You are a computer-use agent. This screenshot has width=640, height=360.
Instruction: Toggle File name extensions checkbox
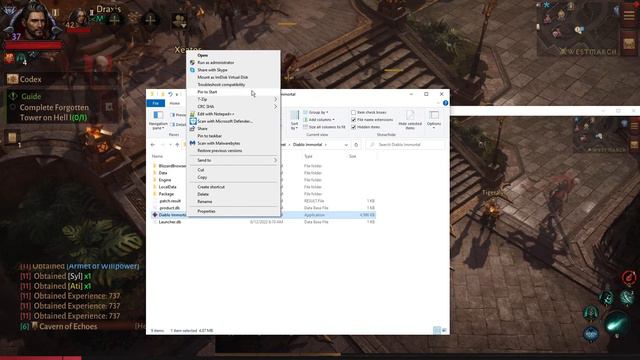tap(353, 120)
